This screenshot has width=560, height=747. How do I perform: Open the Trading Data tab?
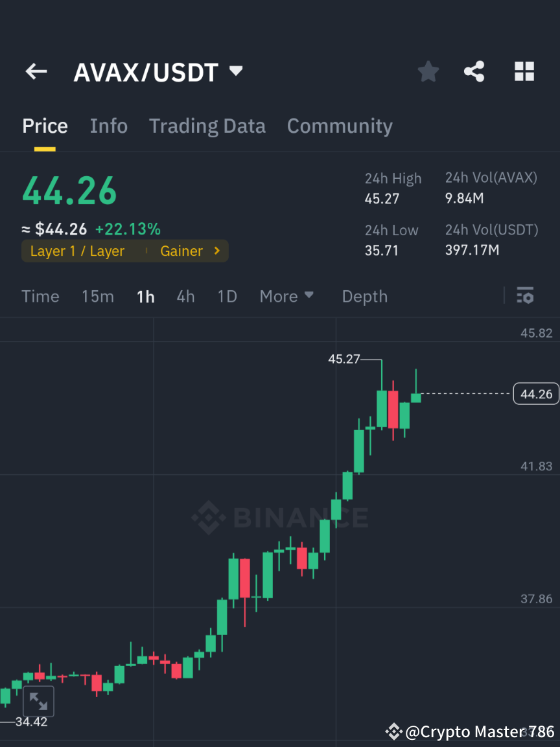tap(207, 126)
